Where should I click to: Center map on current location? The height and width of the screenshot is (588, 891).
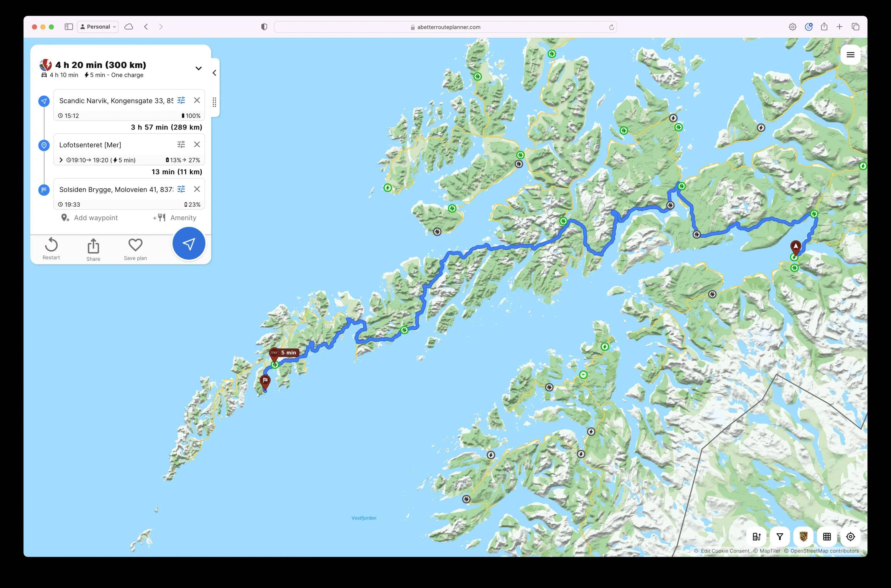click(851, 537)
